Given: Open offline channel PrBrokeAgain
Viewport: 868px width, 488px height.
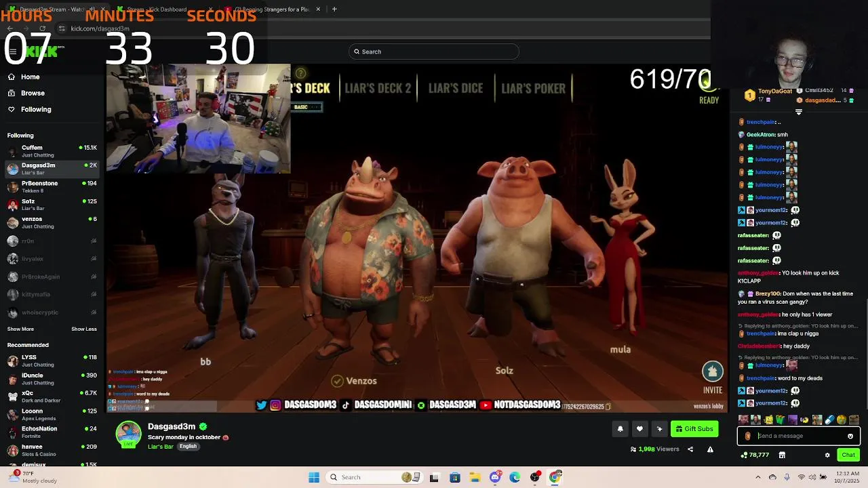Looking at the screenshot, I should (x=52, y=277).
